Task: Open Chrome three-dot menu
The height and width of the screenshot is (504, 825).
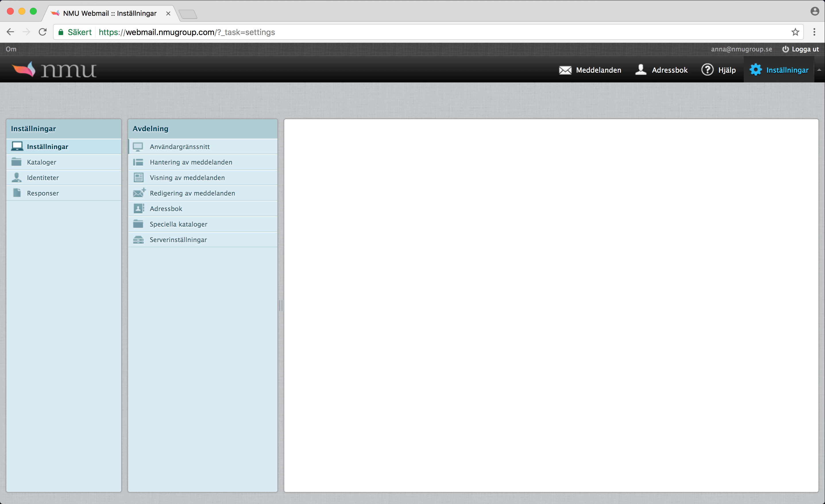Action: pyautogui.click(x=814, y=32)
